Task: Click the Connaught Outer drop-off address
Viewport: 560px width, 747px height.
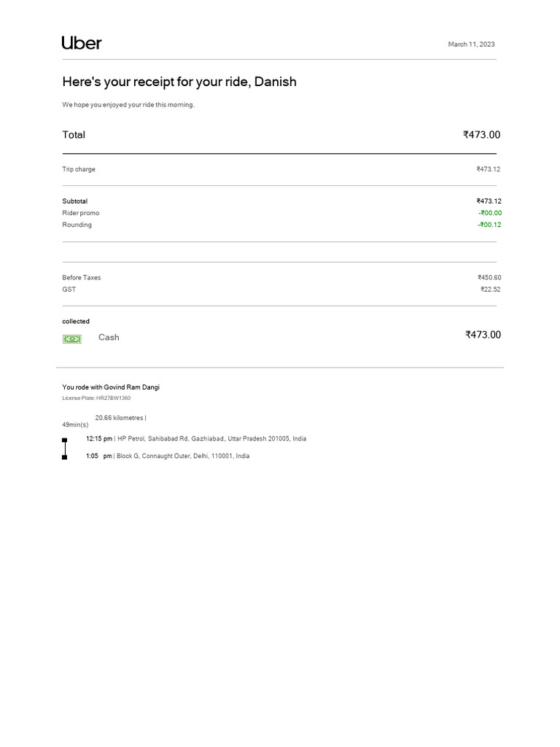Action: coord(183,456)
